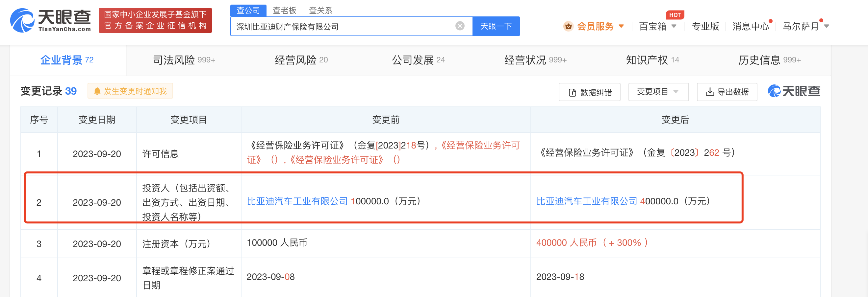This screenshot has height=297, width=868.
Task: Click the 序号 column header
Action: [x=39, y=120]
